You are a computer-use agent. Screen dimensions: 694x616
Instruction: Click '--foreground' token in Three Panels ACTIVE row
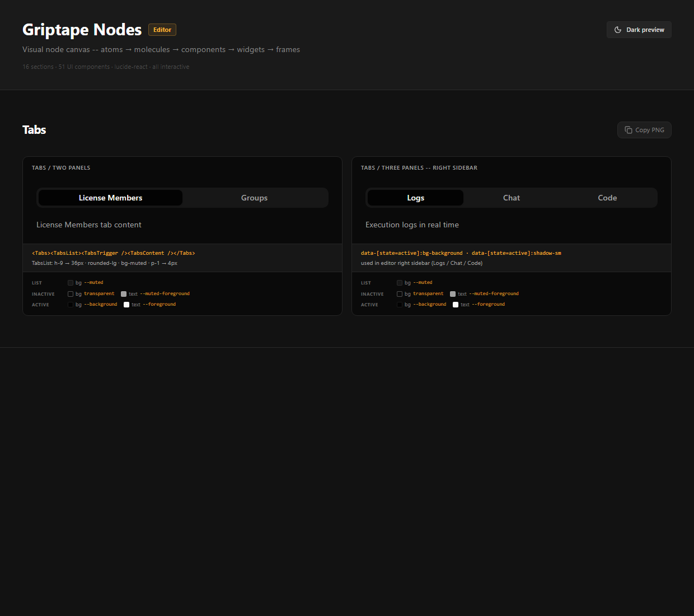click(489, 305)
